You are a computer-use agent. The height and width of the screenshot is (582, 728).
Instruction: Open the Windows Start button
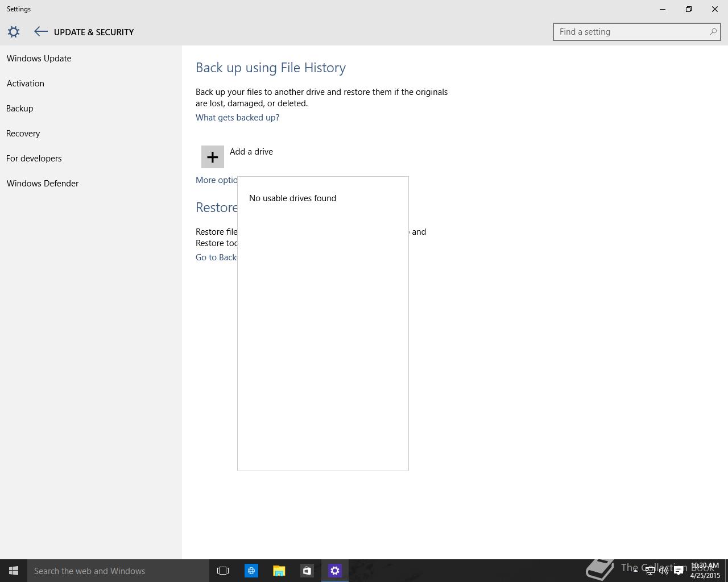[x=14, y=571]
